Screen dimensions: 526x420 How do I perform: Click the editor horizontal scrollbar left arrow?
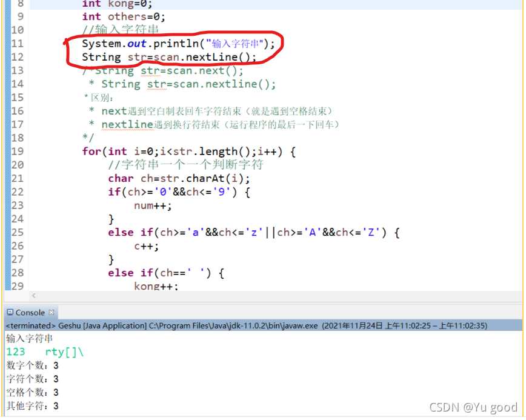click(33, 296)
